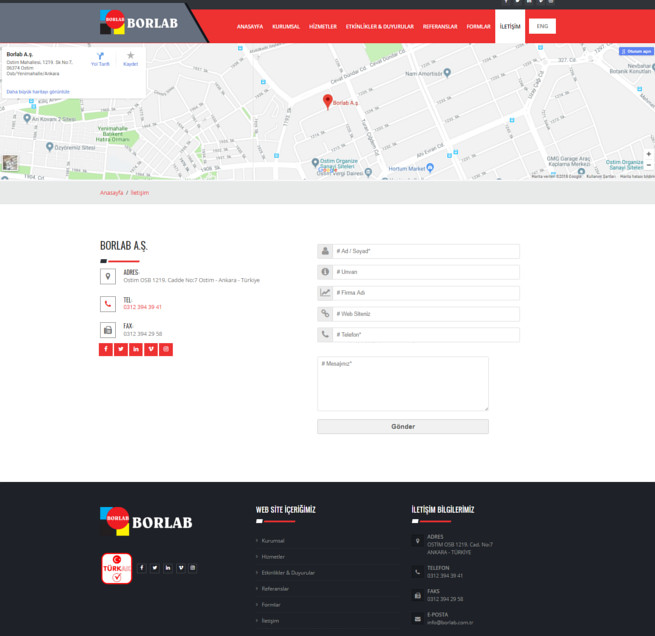Submit the form with Gönder button
Viewport: 655px width, 636px height.
(403, 426)
